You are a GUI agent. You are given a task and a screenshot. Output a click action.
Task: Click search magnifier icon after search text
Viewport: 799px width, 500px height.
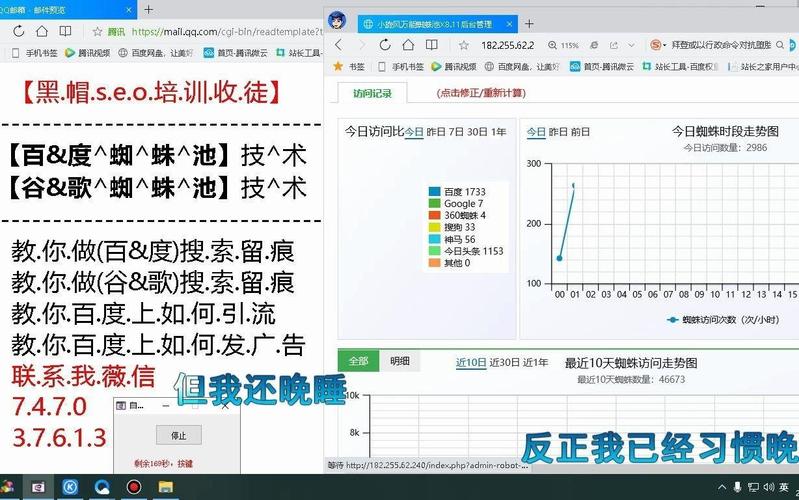click(x=780, y=45)
